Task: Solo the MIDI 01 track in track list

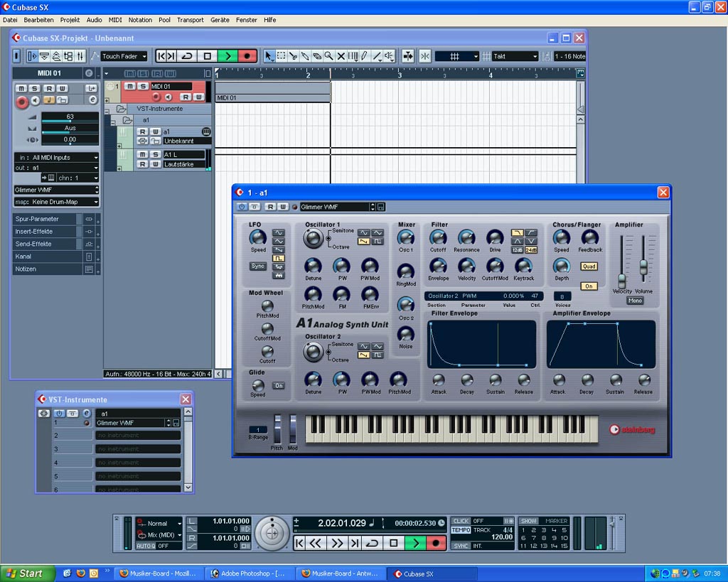Action: pos(142,86)
